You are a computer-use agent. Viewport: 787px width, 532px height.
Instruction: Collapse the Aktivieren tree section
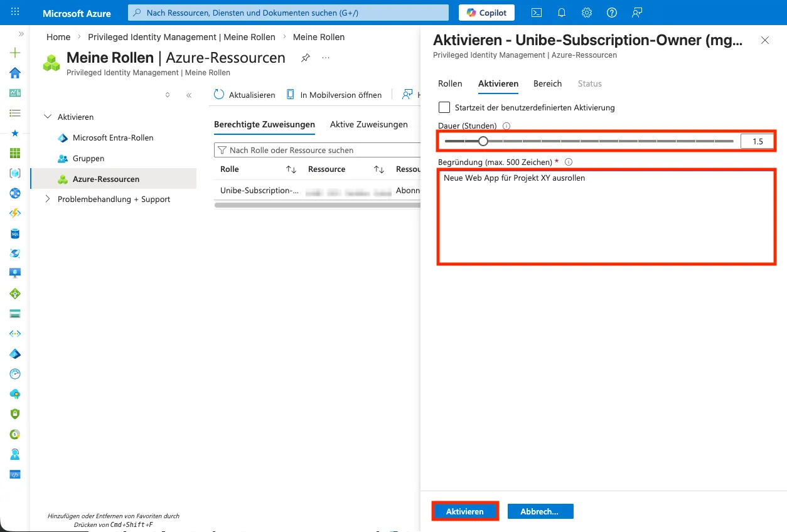pyautogui.click(x=48, y=117)
